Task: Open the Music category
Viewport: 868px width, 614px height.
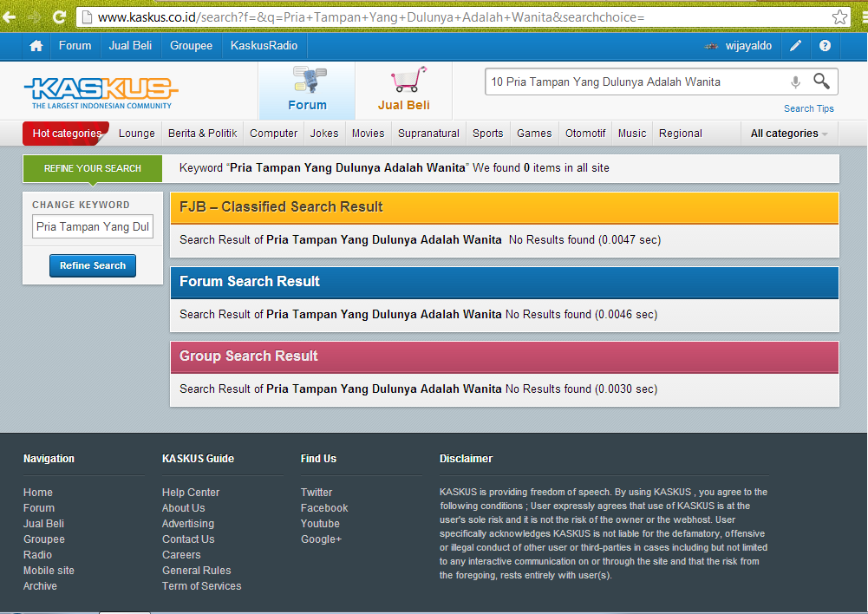Action: (x=632, y=134)
